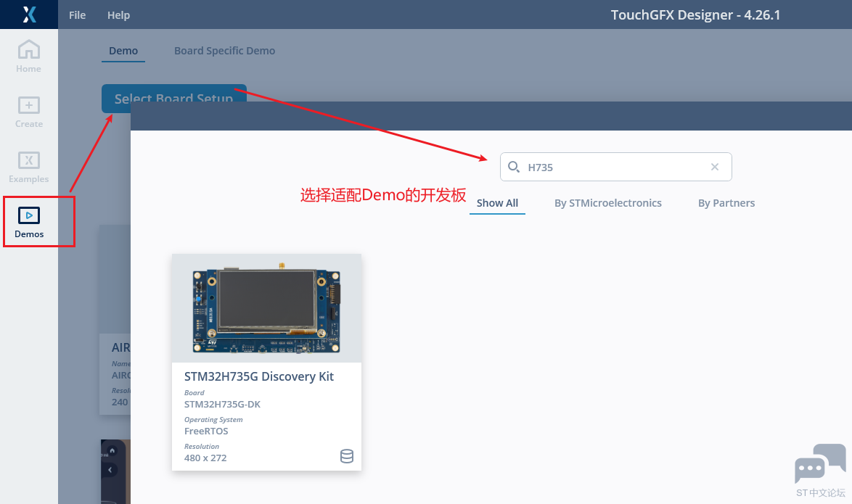Click the STM32H735G-DK board name
This screenshot has width=852, height=504.
coord(222,404)
